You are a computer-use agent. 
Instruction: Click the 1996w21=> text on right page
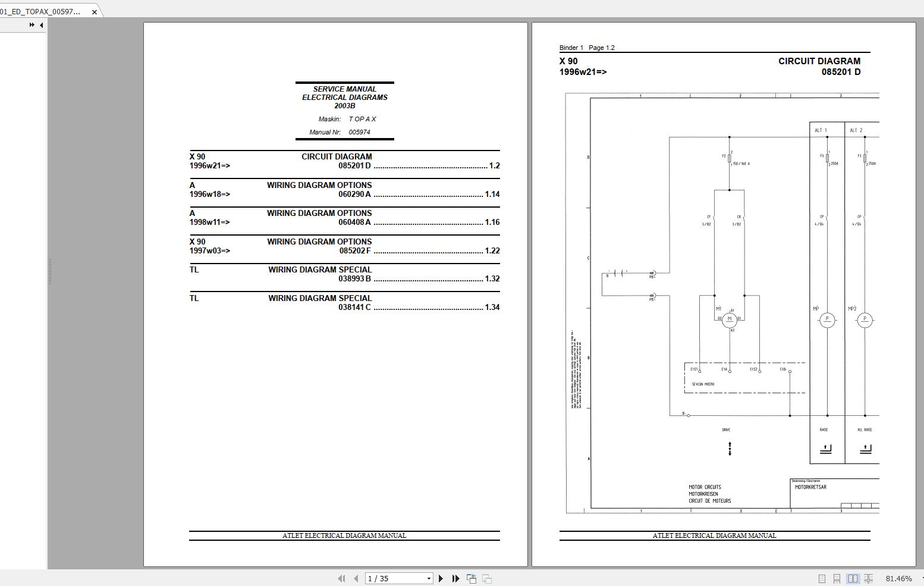point(583,72)
